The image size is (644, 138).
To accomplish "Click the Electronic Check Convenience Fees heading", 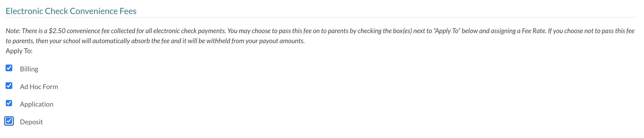I will 71,11.
